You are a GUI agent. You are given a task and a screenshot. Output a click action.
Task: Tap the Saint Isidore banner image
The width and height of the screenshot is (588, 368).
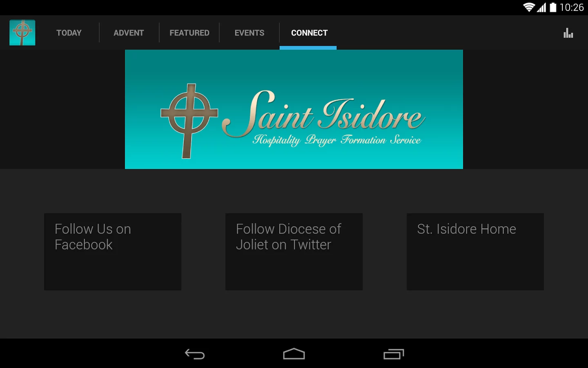[x=294, y=109]
